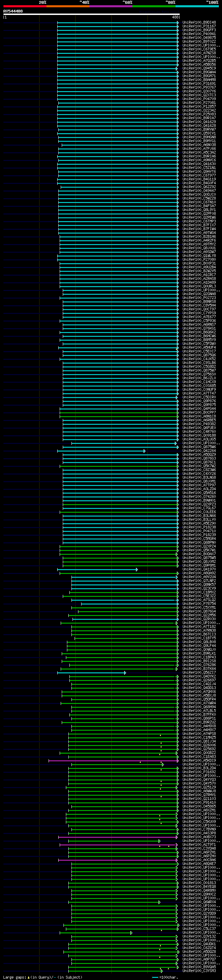
Task: Open UniRef100_P12857 entry
Action: (199, 106)
